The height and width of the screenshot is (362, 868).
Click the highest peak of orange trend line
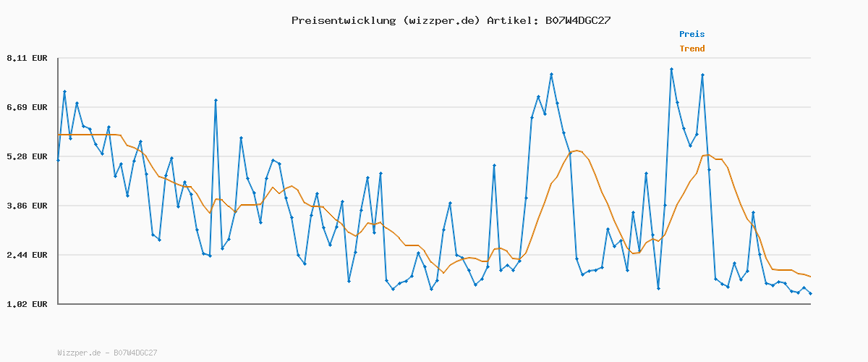(576, 150)
